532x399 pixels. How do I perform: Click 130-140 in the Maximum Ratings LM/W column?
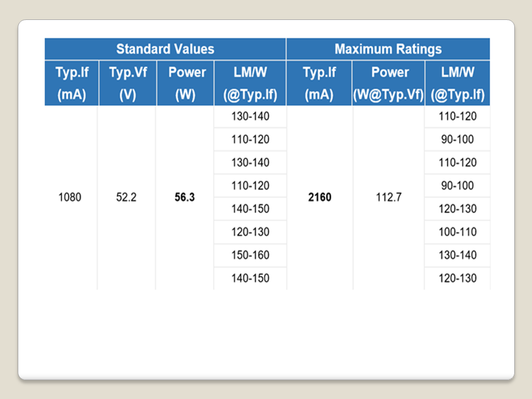[x=458, y=255]
